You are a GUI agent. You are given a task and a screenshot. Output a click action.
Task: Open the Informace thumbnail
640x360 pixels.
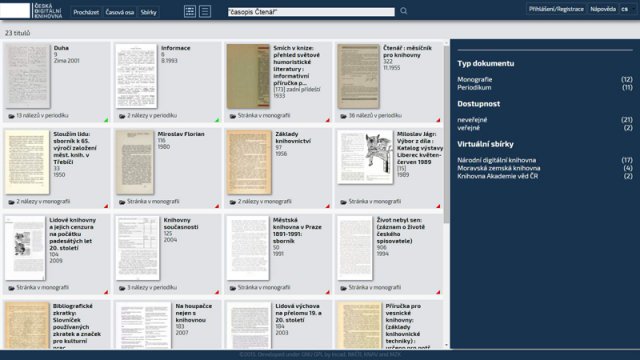pyautogui.click(x=136, y=76)
